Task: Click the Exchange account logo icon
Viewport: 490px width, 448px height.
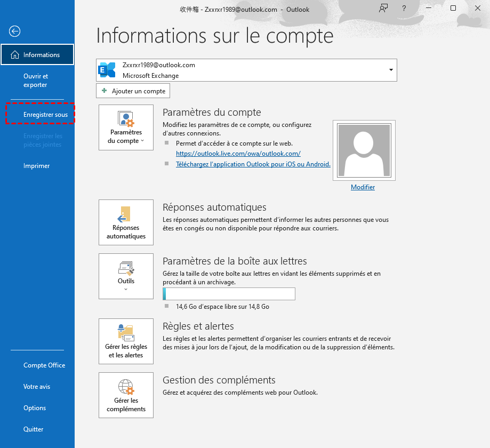Action: (107, 70)
